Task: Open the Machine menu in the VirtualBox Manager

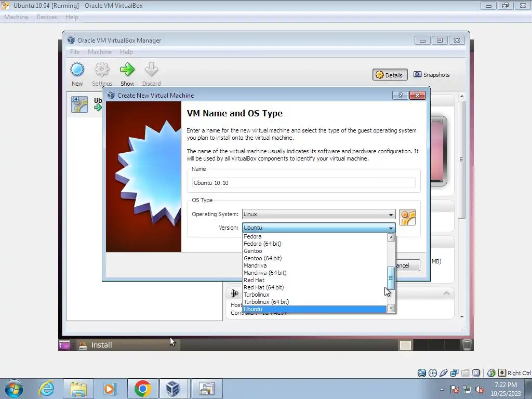Action: [x=100, y=52]
